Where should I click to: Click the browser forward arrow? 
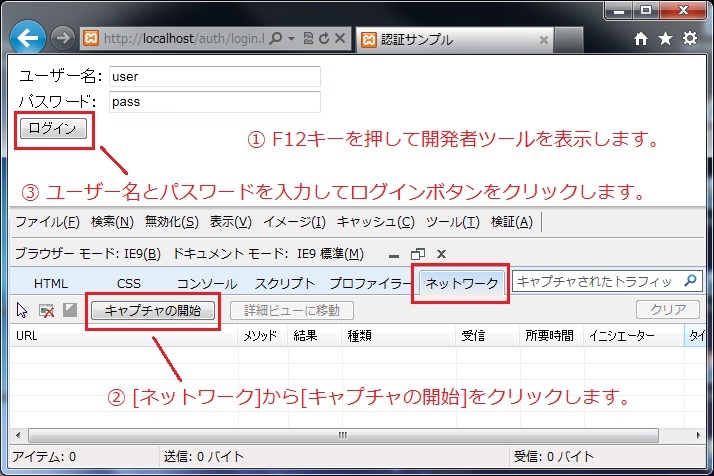click(62, 38)
